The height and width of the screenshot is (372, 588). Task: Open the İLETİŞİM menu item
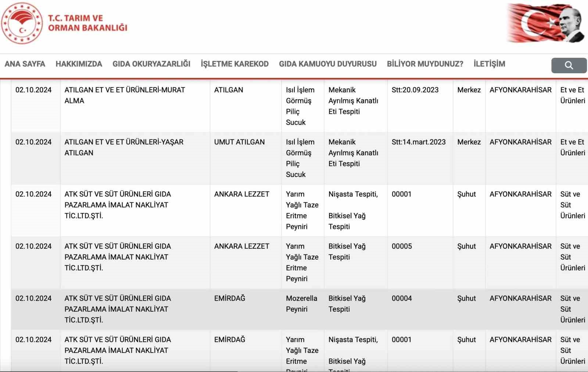pyautogui.click(x=489, y=64)
